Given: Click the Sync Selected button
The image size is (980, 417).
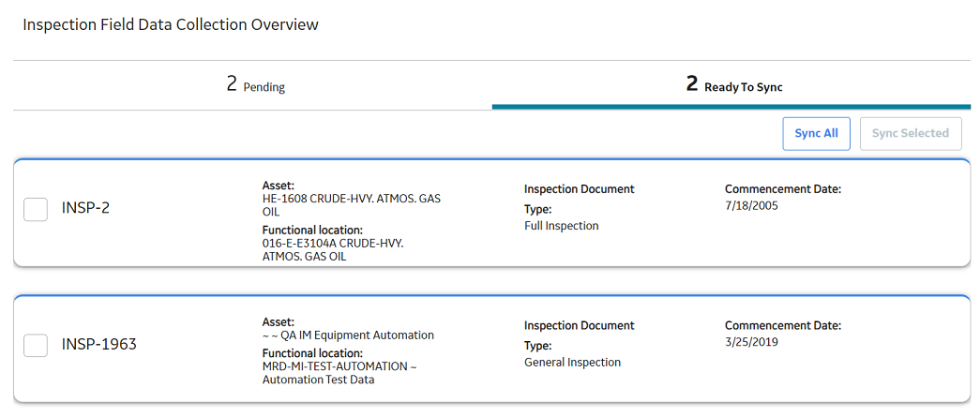Looking at the screenshot, I should (x=911, y=134).
